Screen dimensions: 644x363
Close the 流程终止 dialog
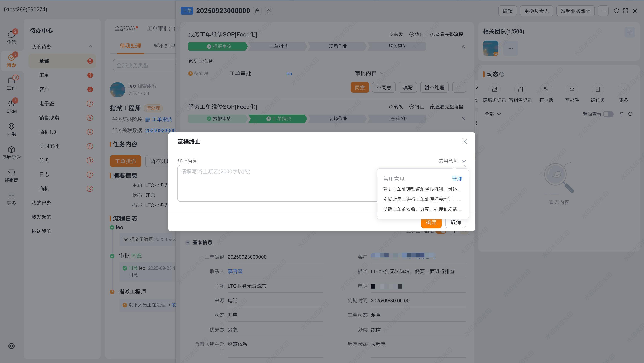pyautogui.click(x=464, y=142)
